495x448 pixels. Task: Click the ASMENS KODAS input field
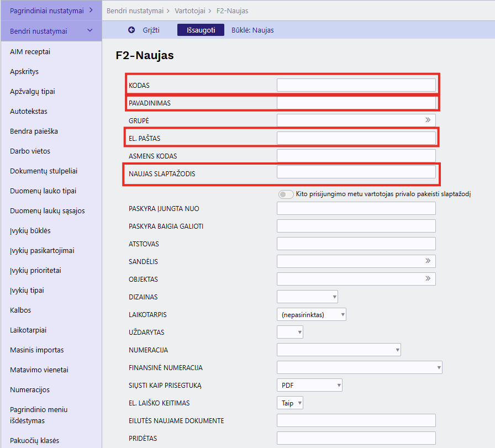[x=356, y=156]
